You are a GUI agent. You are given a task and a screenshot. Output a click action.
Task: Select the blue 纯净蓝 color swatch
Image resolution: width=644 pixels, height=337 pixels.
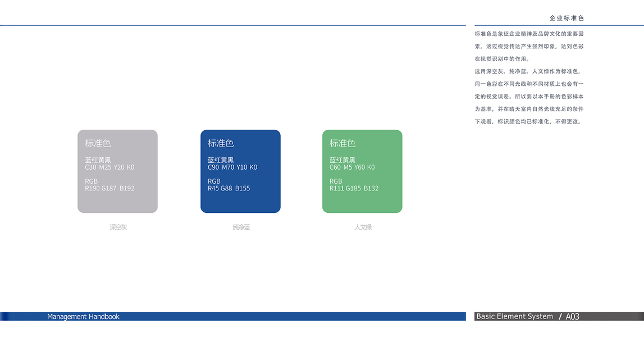pyautogui.click(x=240, y=171)
